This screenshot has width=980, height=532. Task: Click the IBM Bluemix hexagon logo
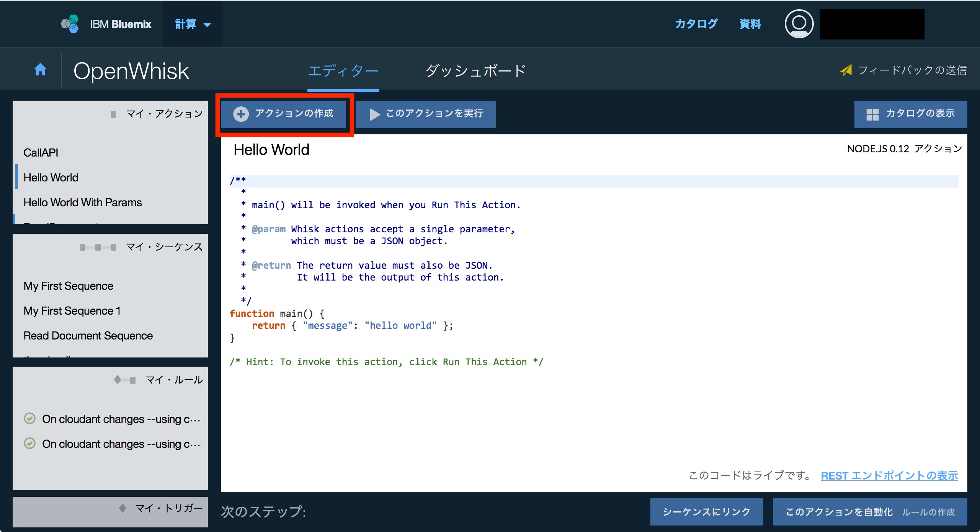pos(70,24)
